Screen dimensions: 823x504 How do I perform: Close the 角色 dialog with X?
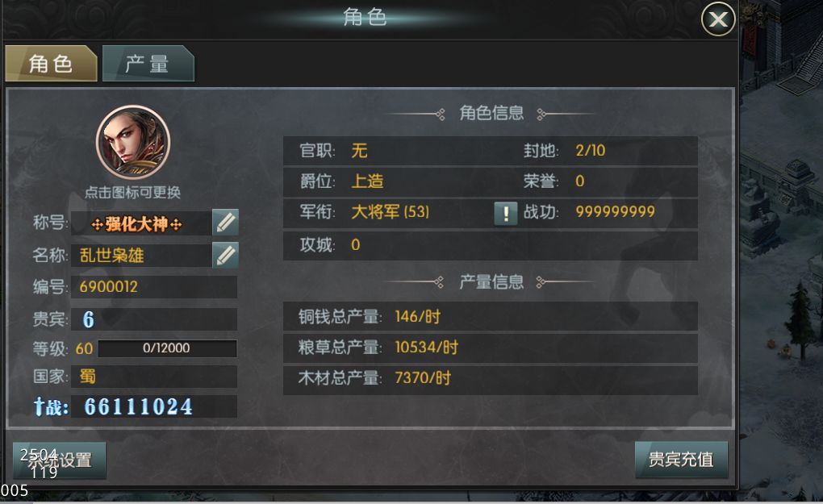click(718, 19)
